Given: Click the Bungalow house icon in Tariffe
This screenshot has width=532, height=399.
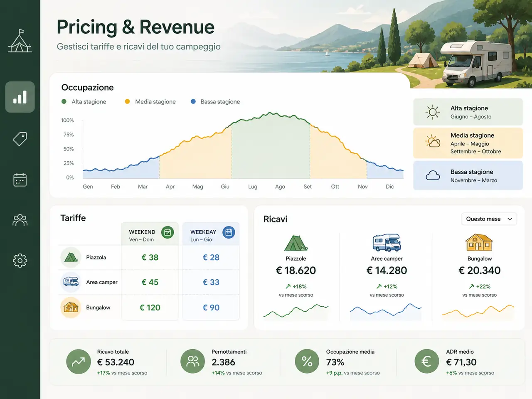Looking at the screenshot, I should tap(71, 308).
